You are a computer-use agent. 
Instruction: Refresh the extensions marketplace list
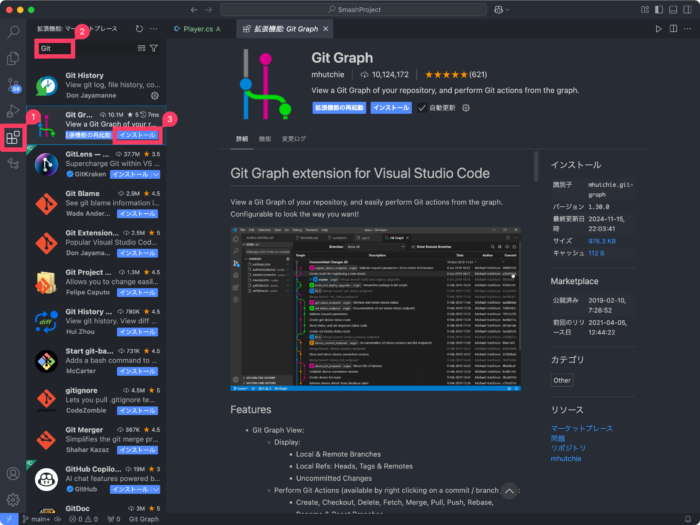click(x=139, y=29)
